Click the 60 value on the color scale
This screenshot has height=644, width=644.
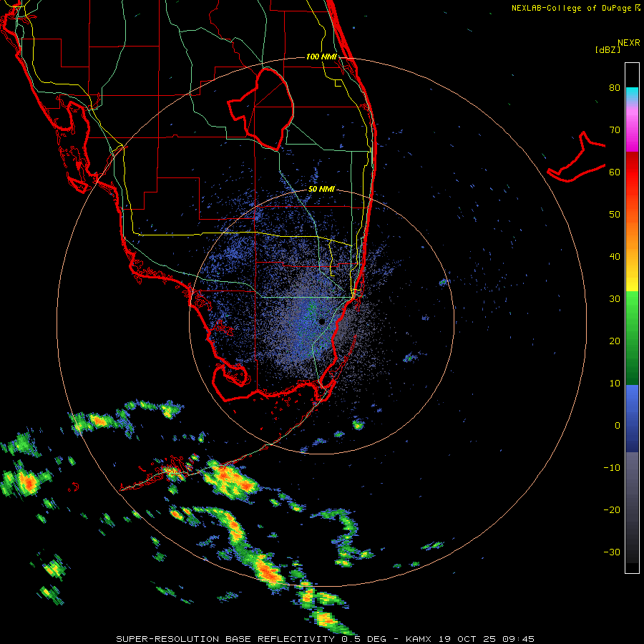pos(615,172)
